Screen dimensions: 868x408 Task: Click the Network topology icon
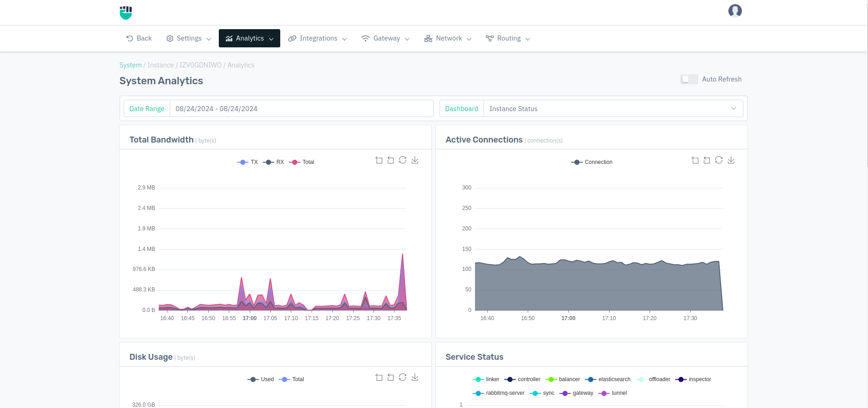pos(428,39)
